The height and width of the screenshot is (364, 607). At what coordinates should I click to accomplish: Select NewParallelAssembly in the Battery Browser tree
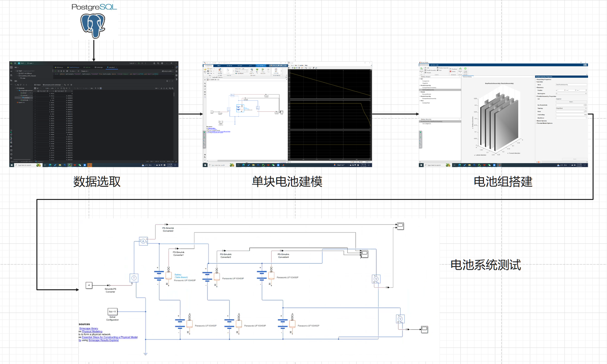coord(428,90)
